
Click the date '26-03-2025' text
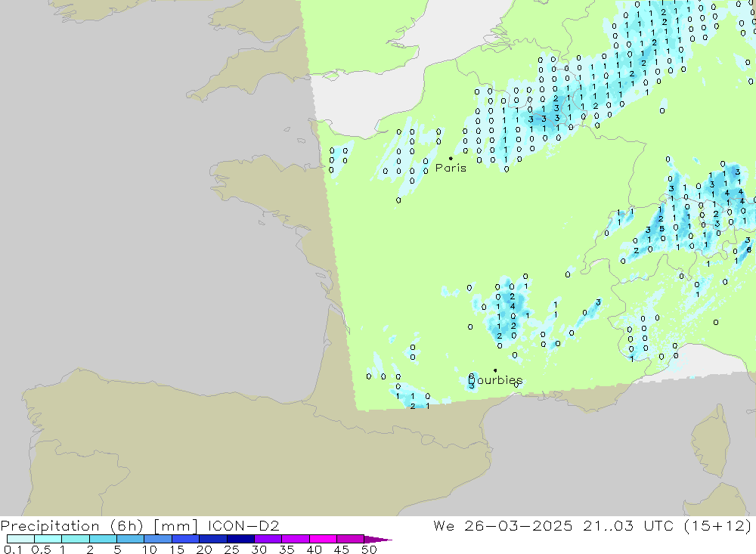point(519,525)
